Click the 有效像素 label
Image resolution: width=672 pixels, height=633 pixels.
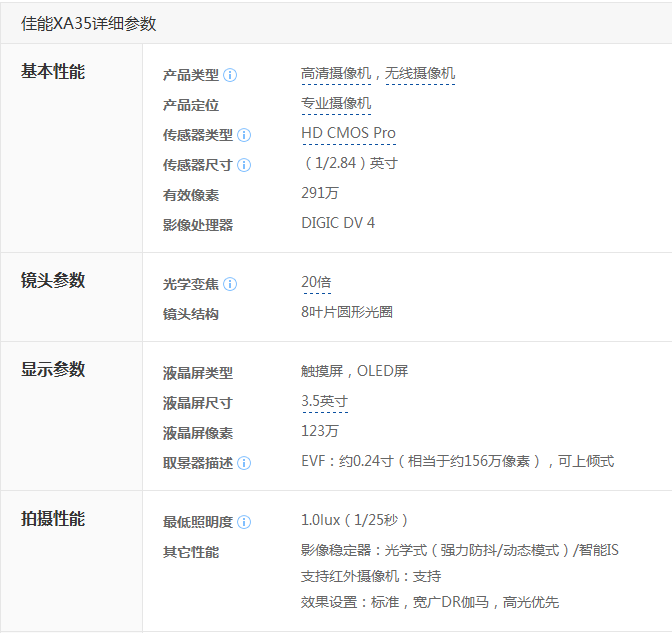(x=191, y=195)
